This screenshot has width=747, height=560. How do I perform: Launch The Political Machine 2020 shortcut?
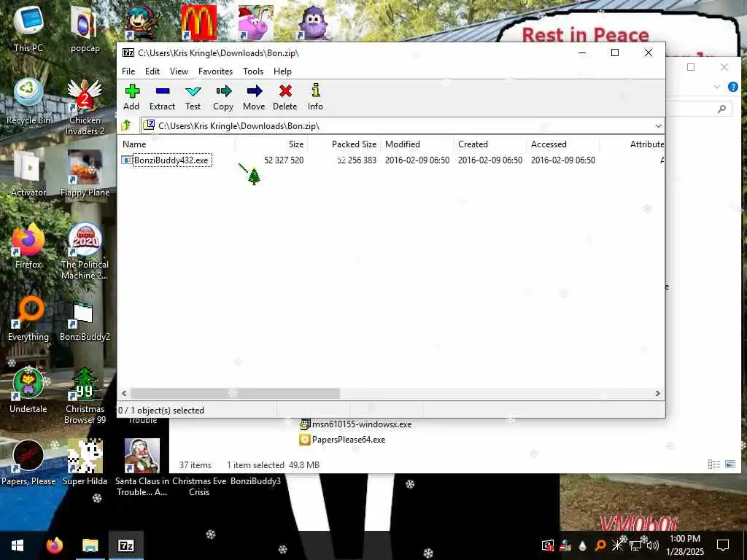click(85, 251)
